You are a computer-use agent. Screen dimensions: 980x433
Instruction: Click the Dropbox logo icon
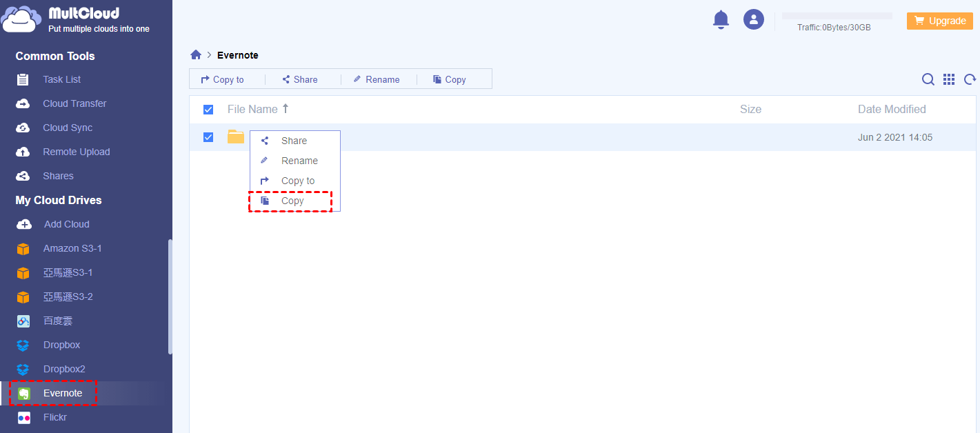(x=23, y=345)
